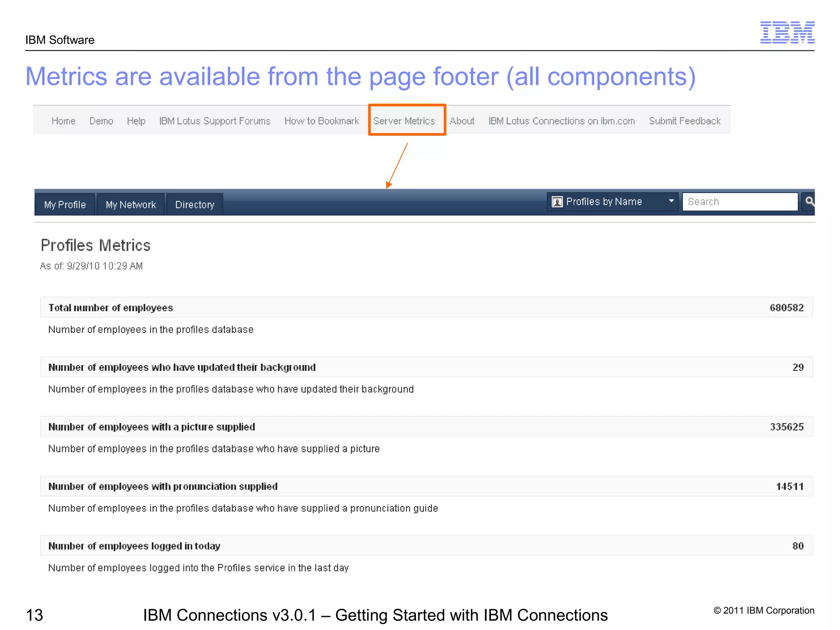
Task: Select the 'As of: 9/29/10 10:29 AM' timestamp
Action: tap(91, 266)
